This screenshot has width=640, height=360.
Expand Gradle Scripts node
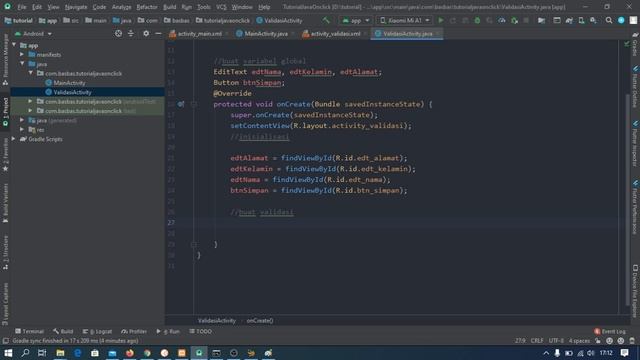(x=14, y=139)
